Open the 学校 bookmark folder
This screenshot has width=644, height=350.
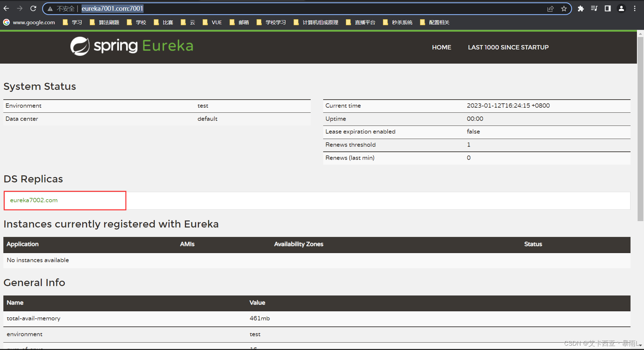136,22
